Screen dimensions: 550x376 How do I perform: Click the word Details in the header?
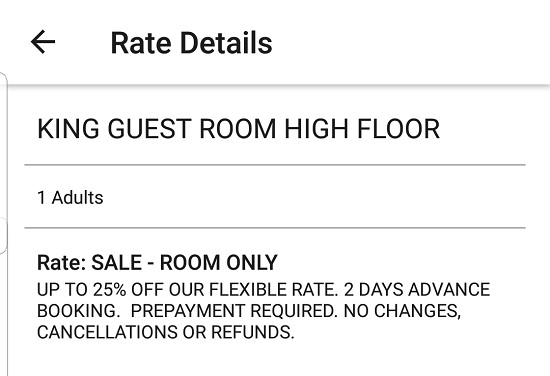(x=226, y=43)
